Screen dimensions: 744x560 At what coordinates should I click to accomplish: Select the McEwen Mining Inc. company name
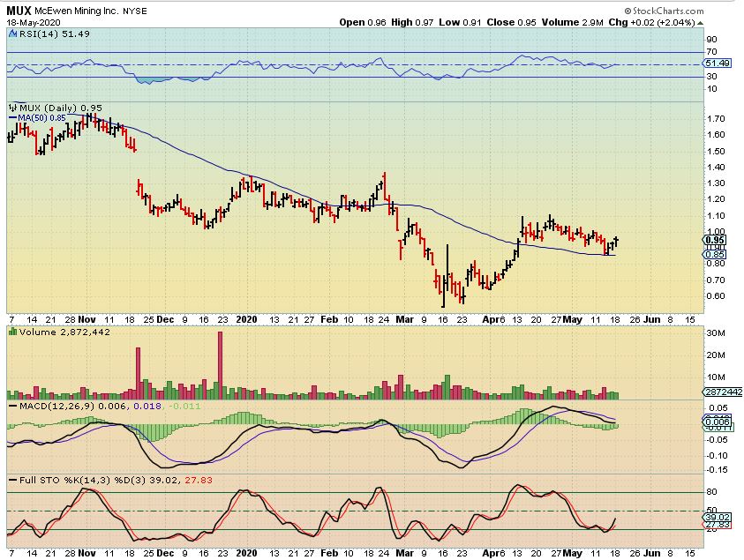pos(77,11)
